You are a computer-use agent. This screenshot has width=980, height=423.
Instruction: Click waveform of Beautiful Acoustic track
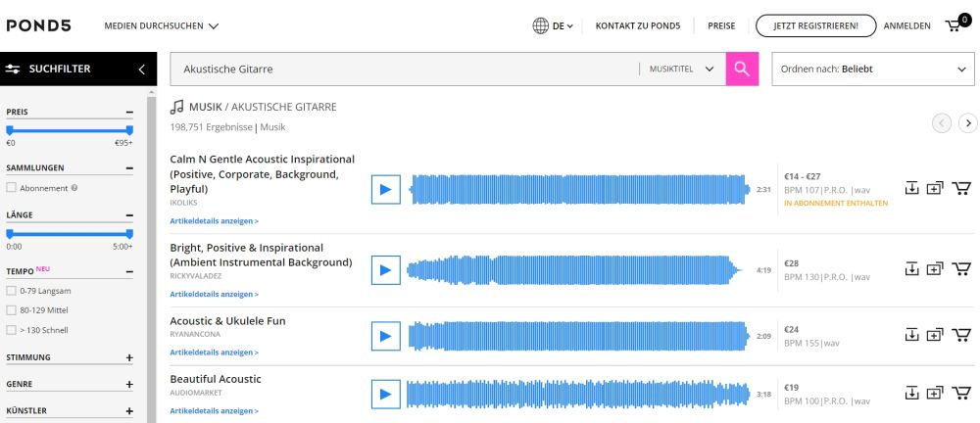(x=578, y=395)
